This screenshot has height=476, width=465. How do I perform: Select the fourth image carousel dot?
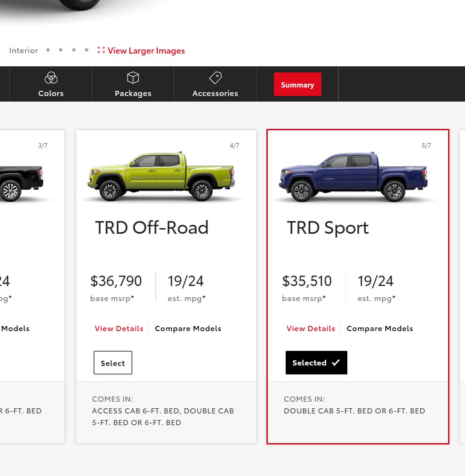87,50
